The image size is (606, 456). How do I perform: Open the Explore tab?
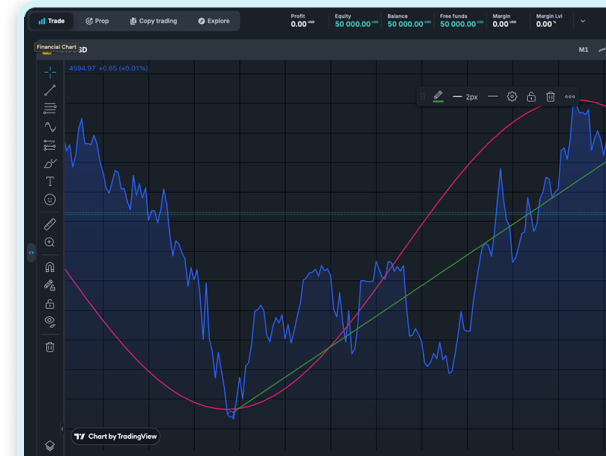coord(213,21)
